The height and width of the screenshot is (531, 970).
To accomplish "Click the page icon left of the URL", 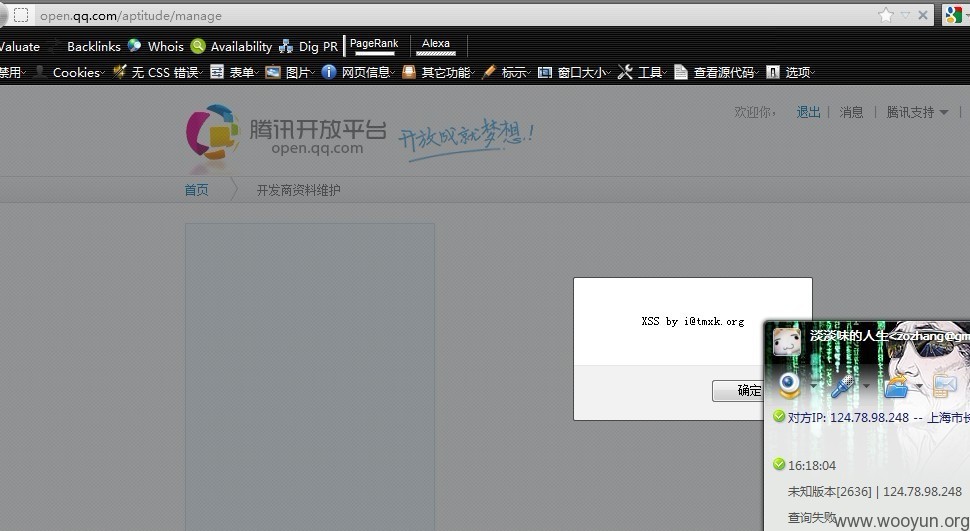I will (21, 15).
